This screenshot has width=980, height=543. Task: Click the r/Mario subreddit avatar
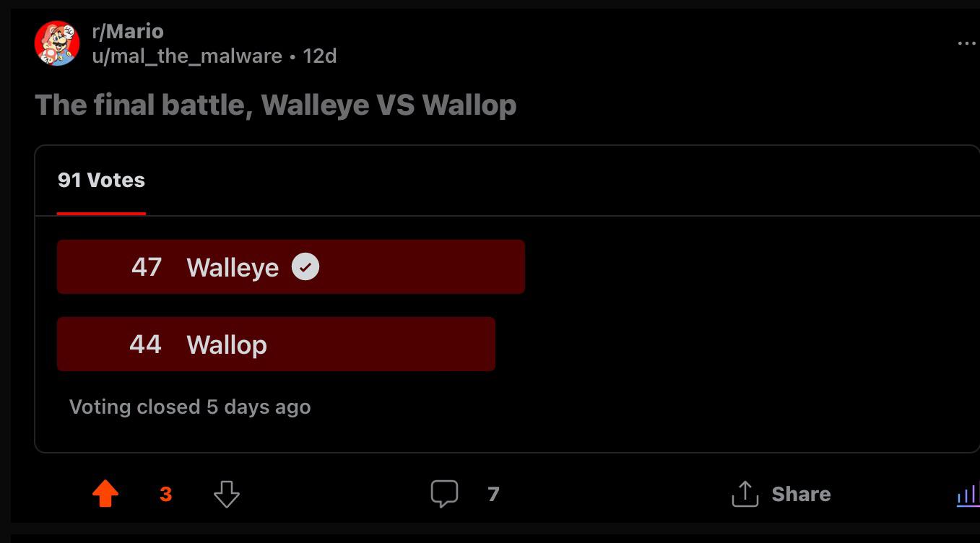coord(58,42)
